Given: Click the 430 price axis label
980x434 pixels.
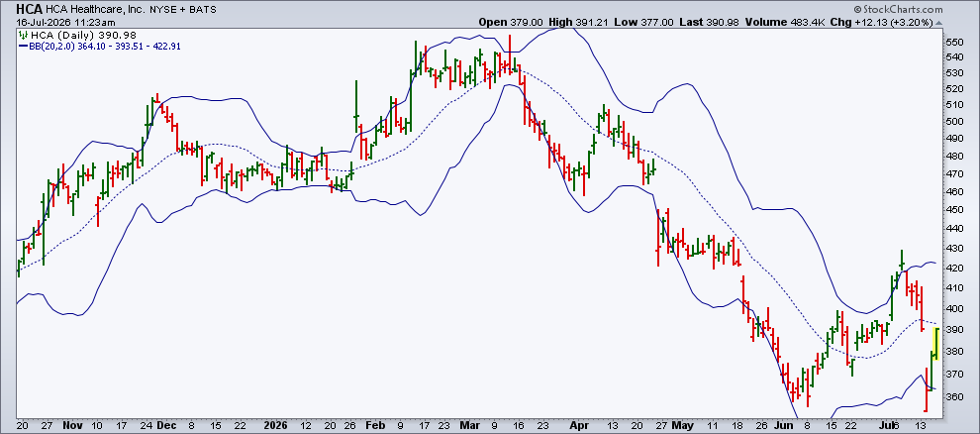Looking at the screenshot, I should [x=954, y=249].
